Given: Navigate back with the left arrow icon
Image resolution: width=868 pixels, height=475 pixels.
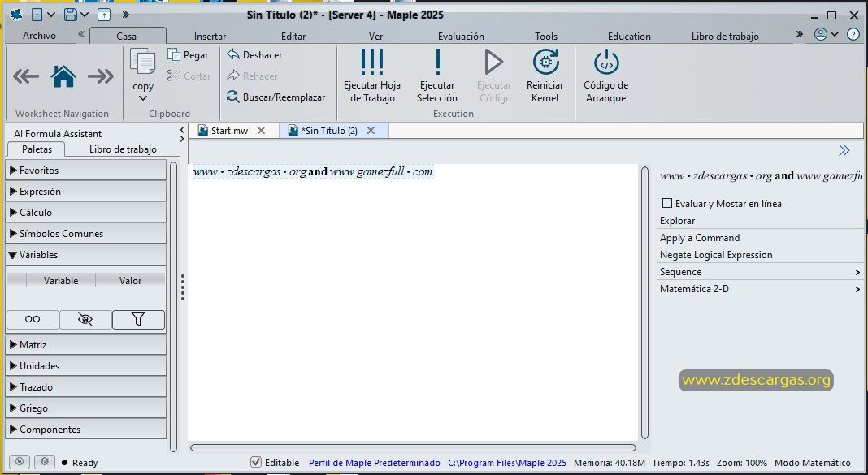Looking at the screenshot, I should click(x=25, y=76).
